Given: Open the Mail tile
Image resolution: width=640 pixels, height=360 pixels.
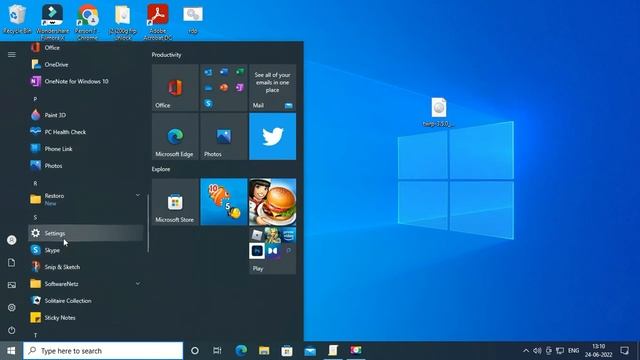Looking at the screenshot, I should (272, 88).
